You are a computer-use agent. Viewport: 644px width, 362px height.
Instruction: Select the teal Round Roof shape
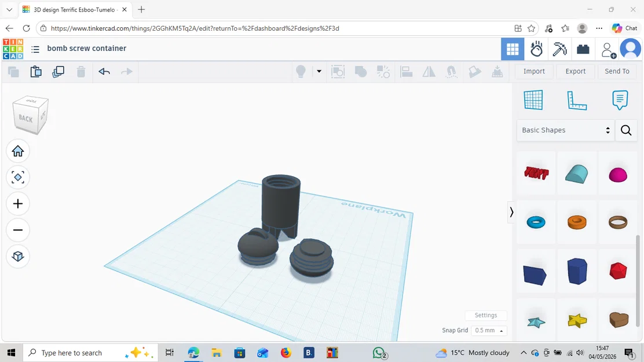click(577, 173)
